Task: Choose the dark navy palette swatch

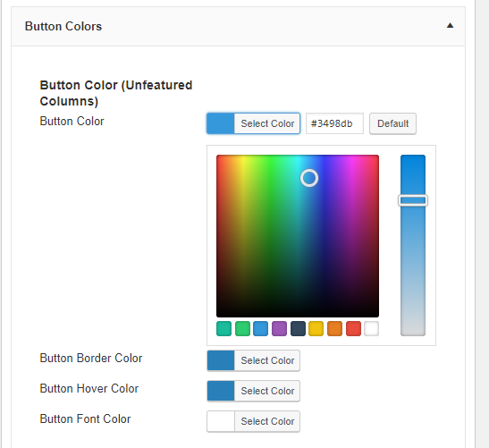Action: point(298,328)
